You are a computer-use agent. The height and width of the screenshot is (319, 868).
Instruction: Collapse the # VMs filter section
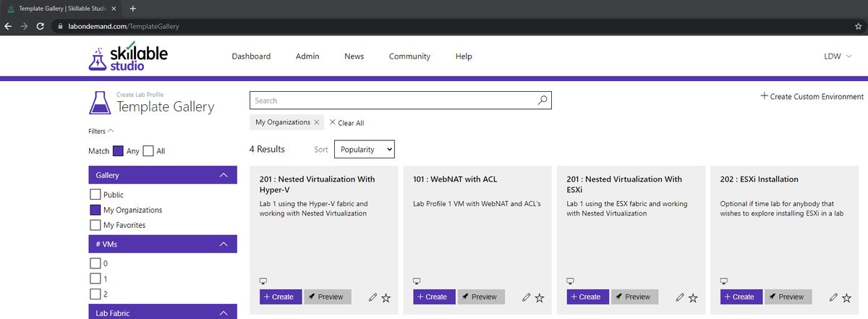[x=224, y=244]
